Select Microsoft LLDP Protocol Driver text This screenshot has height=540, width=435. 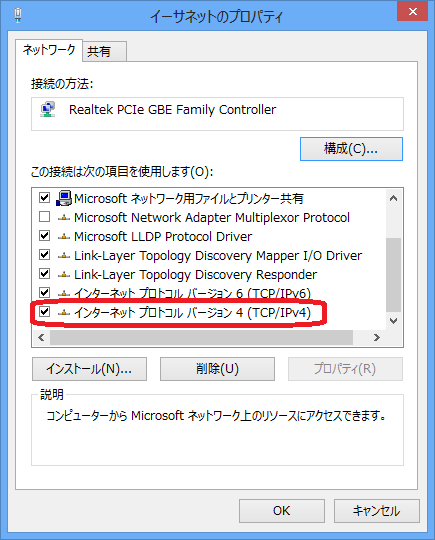point(163,237)
